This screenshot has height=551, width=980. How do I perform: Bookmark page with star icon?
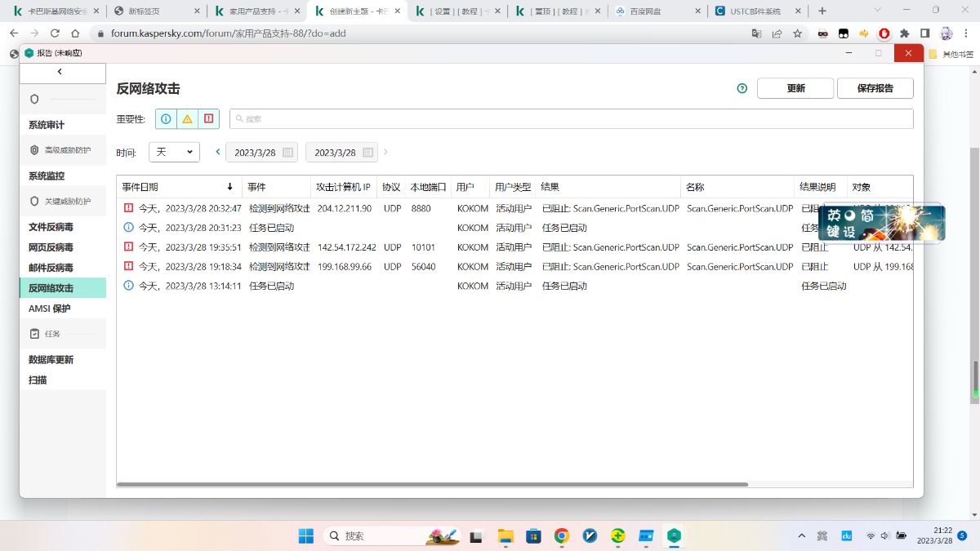point(798,33)
